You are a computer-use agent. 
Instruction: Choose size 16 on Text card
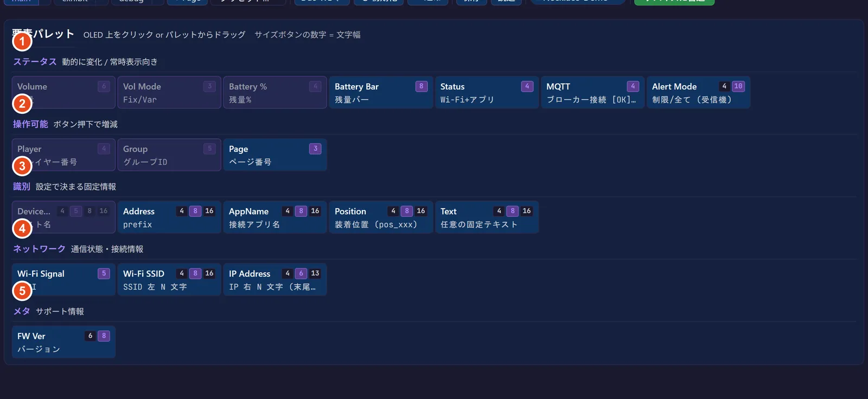tap(527, 211)
